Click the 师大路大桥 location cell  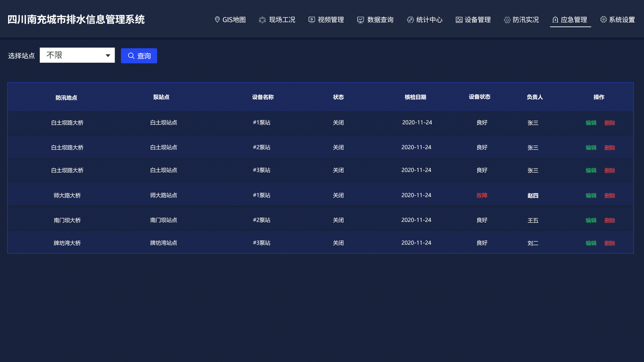[x=67, y=196]
